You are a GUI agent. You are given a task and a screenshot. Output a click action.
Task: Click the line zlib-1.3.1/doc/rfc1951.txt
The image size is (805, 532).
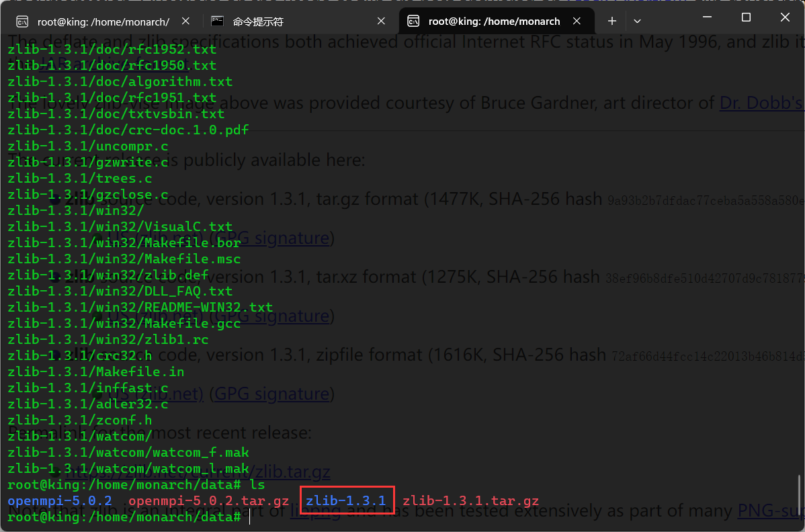point(112,98)
